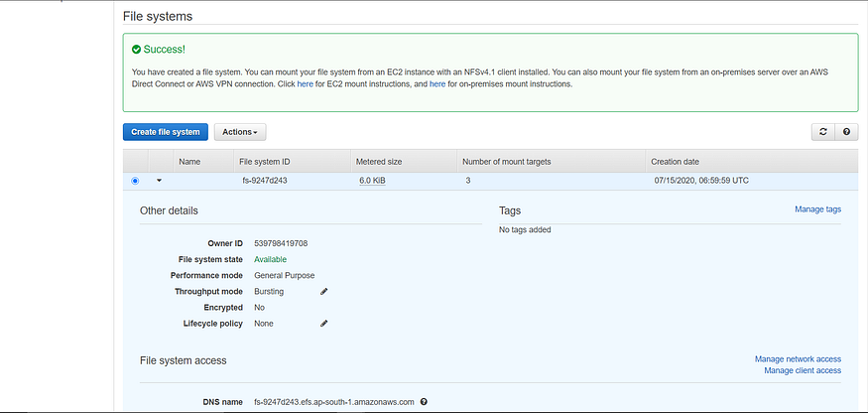The height and width of the screenshot is (413, 868).
Task: Click the mount targets count 3 cell
Action: click(468, 181)
